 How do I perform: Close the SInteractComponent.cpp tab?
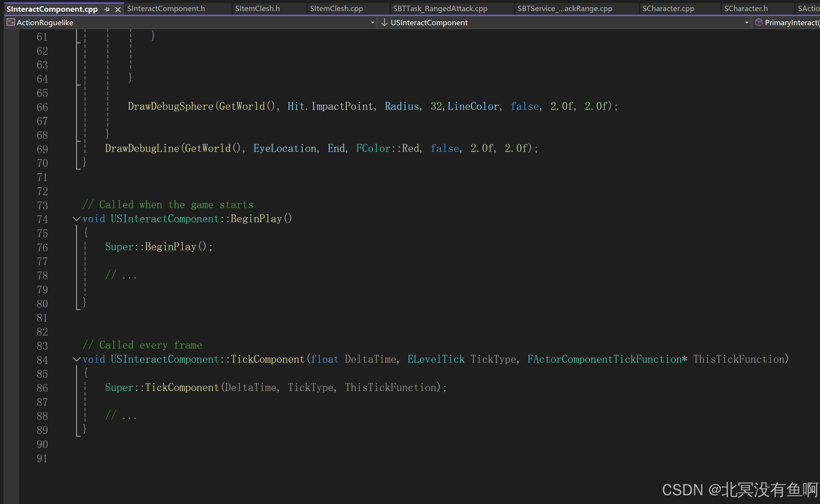click(x=118, y=9)
